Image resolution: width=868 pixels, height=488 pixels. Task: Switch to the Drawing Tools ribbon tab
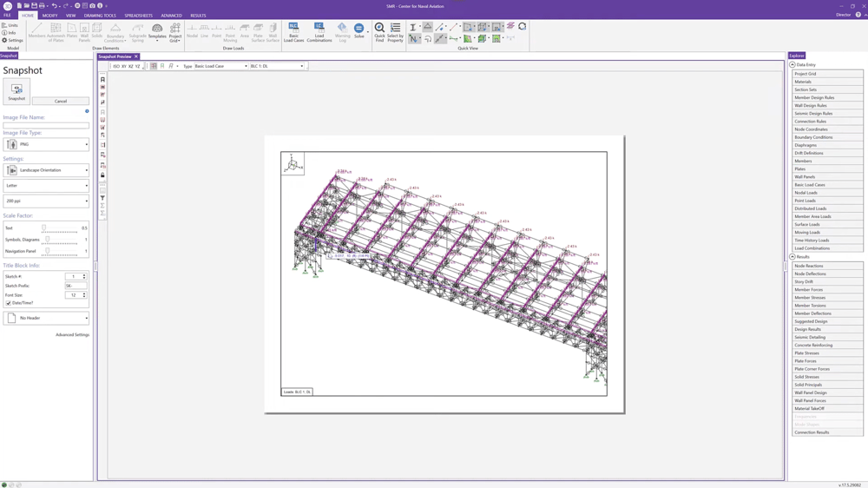tap(100, 16)
